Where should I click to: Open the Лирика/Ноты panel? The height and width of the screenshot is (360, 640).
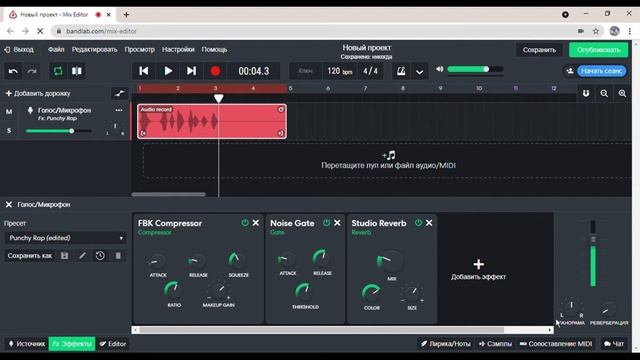point(445,344)
